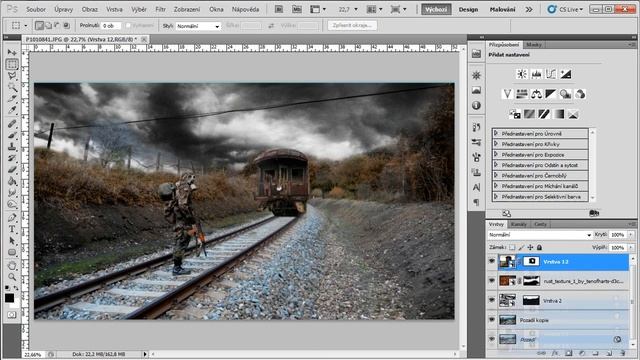The height and width of the screenshot is (360, 640).
Task: Open the Styl Normální dropdown
Action: point(198,26)
